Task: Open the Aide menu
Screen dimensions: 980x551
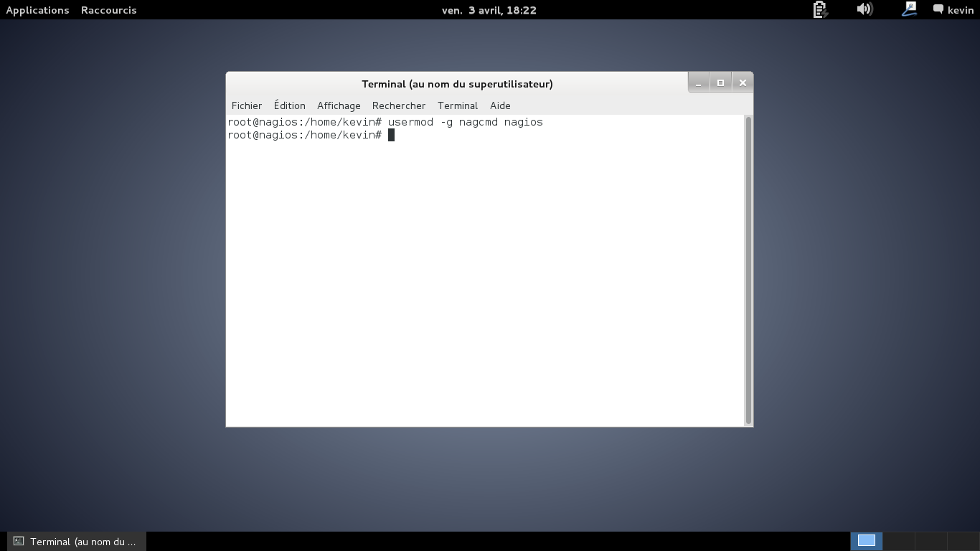Action: (500, 105)
